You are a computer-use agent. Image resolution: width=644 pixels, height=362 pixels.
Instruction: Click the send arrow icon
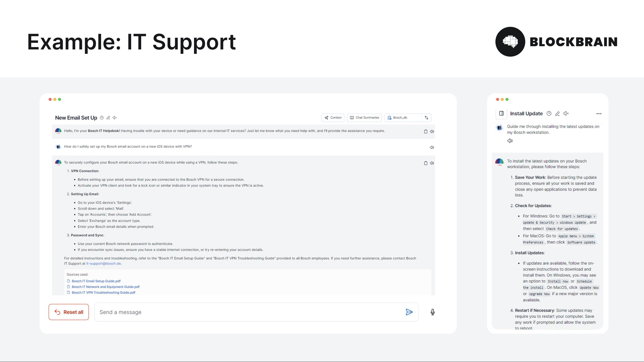pos(409,312)
